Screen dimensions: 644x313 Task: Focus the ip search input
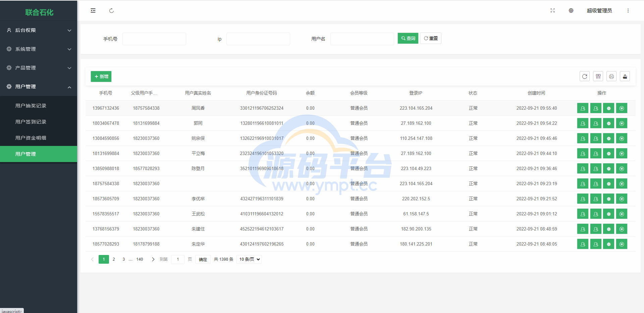tap(258, 39)
